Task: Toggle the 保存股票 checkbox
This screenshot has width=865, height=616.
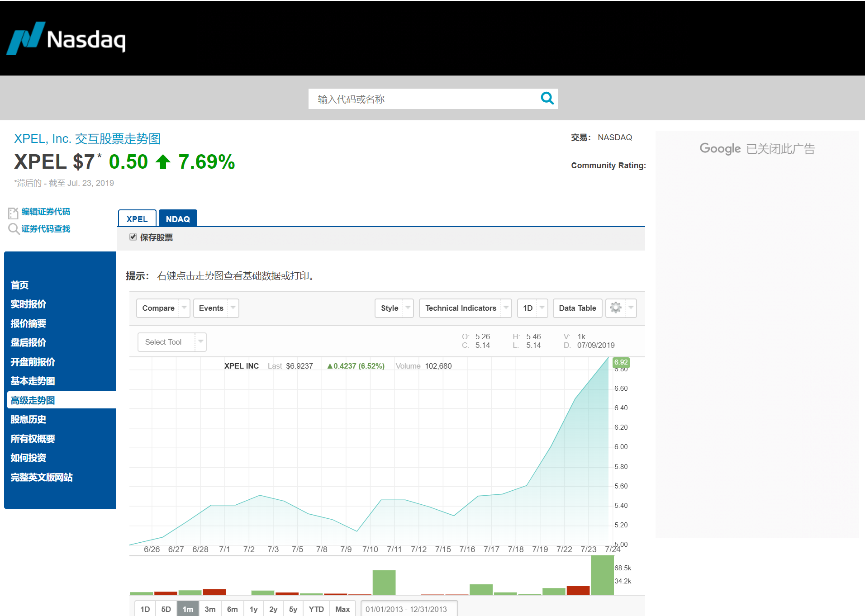Action: (133, 237)
